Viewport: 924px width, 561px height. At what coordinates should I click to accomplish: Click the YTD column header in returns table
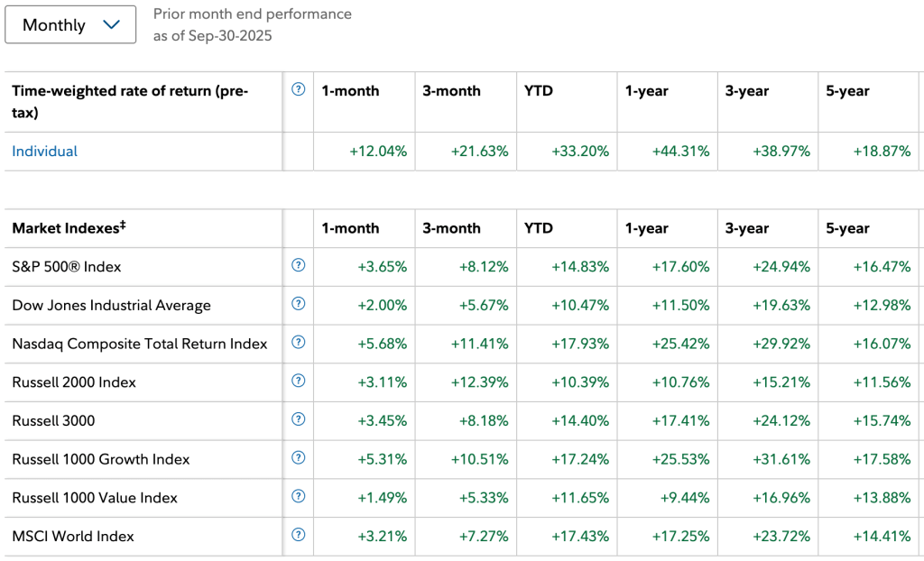click(x=538, y=91)
